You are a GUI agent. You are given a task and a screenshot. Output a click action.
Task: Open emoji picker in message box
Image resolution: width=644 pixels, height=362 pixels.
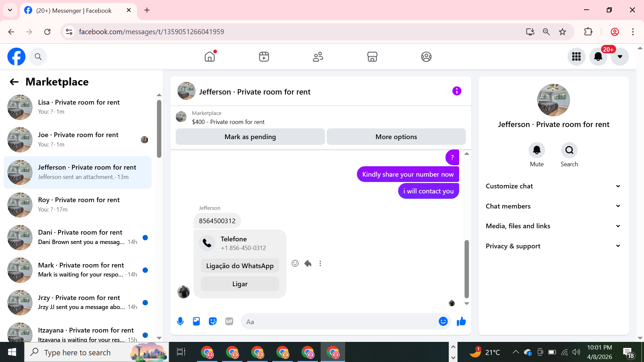click(x=443, y=321)
